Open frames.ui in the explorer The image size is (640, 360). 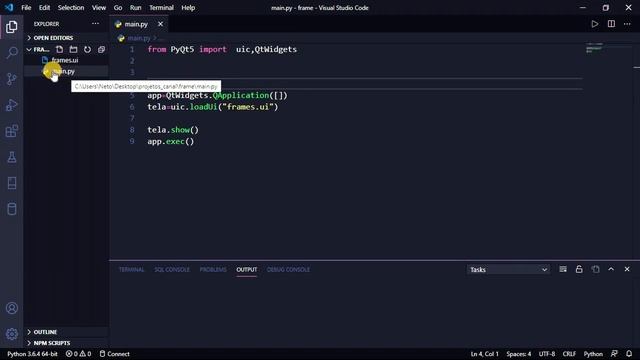(64, 60)
